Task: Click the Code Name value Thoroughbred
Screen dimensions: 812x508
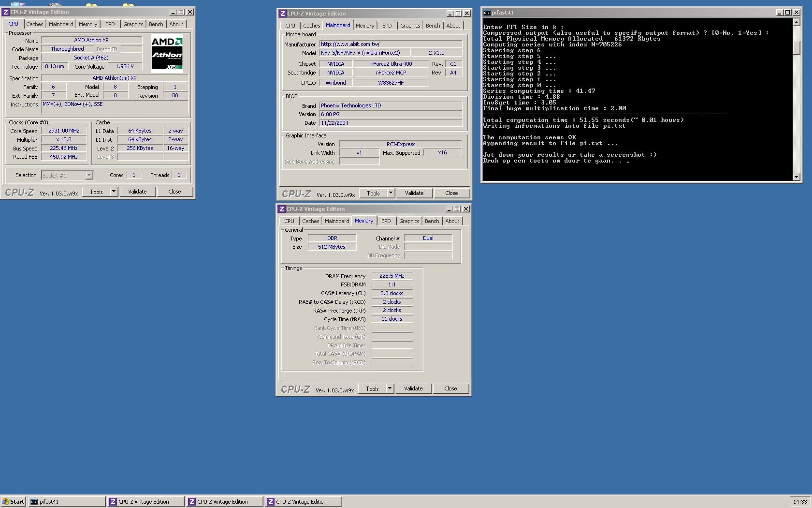Action: [67, 49]
